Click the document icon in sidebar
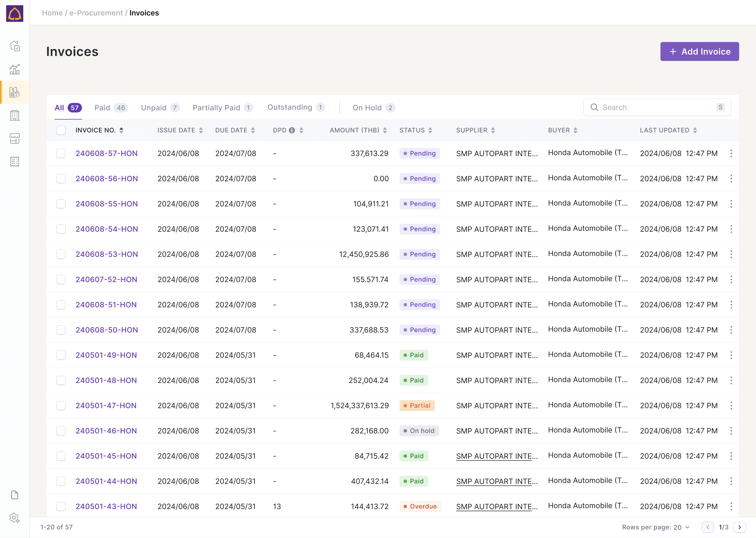The height and width of the screenshot is (538, 756). [15, 495]
